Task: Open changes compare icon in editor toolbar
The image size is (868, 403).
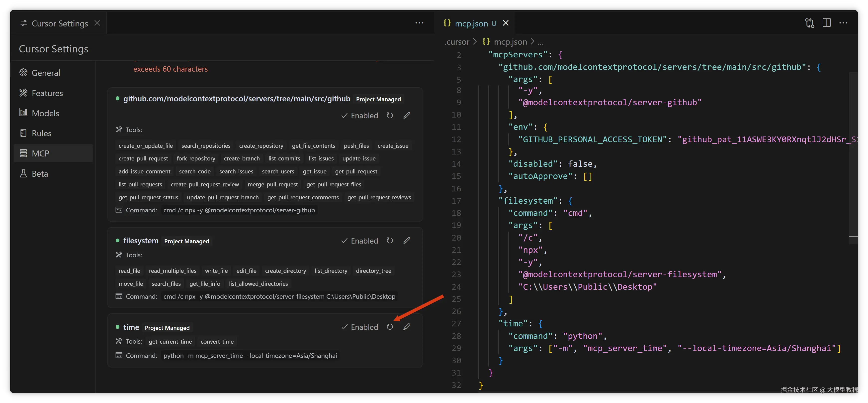Action: point(809,23)
